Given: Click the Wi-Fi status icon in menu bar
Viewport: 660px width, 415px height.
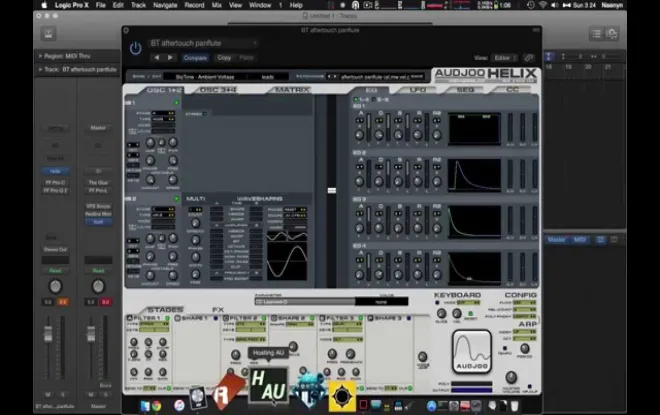Looking at the screenshot, I should (543, 5).
